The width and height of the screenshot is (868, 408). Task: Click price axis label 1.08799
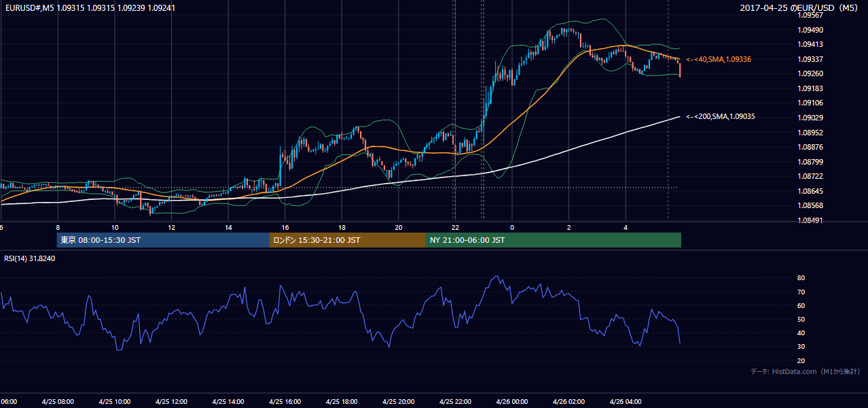click(x=811, y=162)
